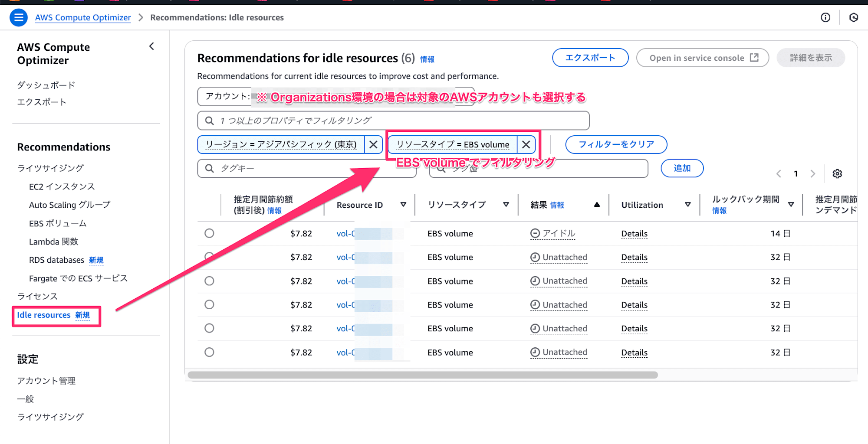The height and width of the screenshot is (444, 868).
Task: Open 情報 link under ルックバック期間
Action: tap(719, 211)
